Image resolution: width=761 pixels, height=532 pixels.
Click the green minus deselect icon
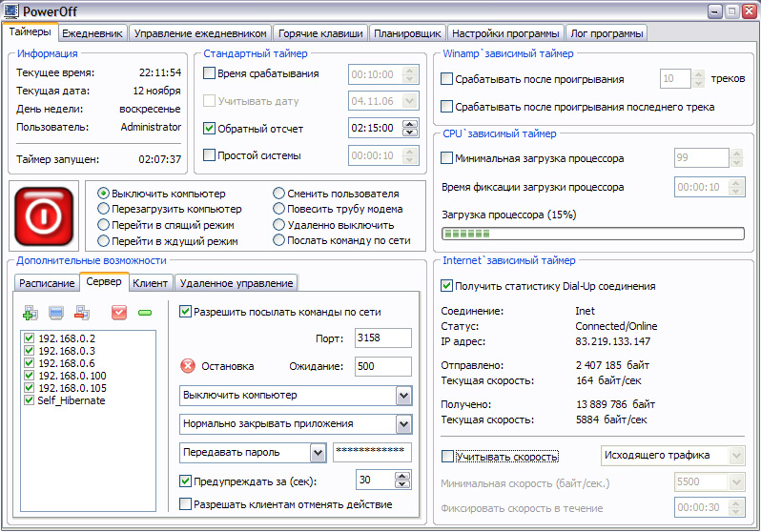click(145, 312)
